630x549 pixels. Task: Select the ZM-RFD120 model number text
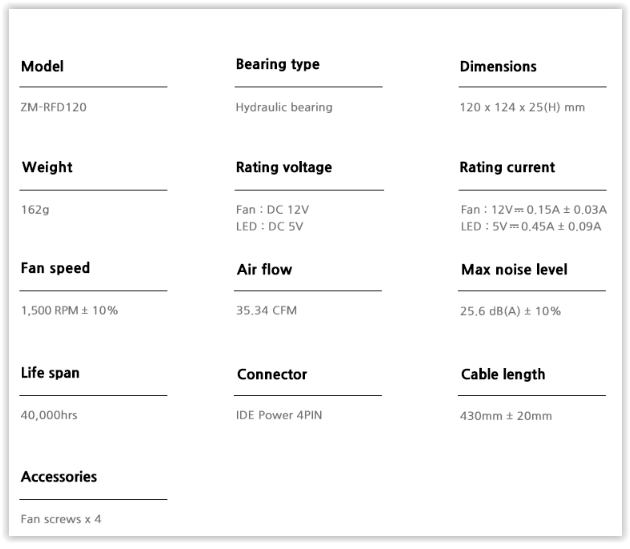(51, 107)
